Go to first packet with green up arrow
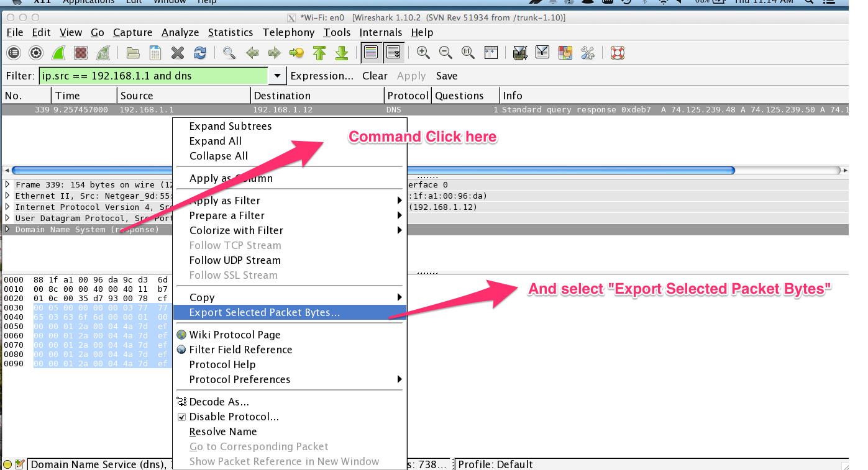 [x=319, y=53]
